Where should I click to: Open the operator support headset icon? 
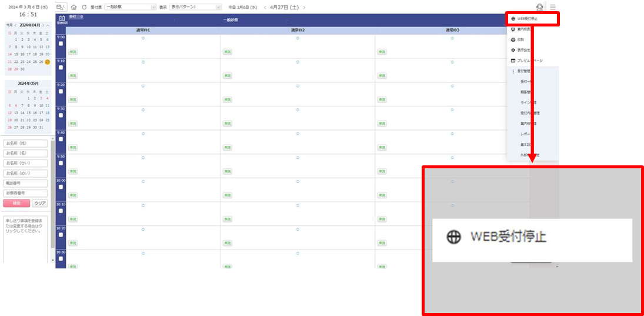pyautogui.click(x=540, y=7)
